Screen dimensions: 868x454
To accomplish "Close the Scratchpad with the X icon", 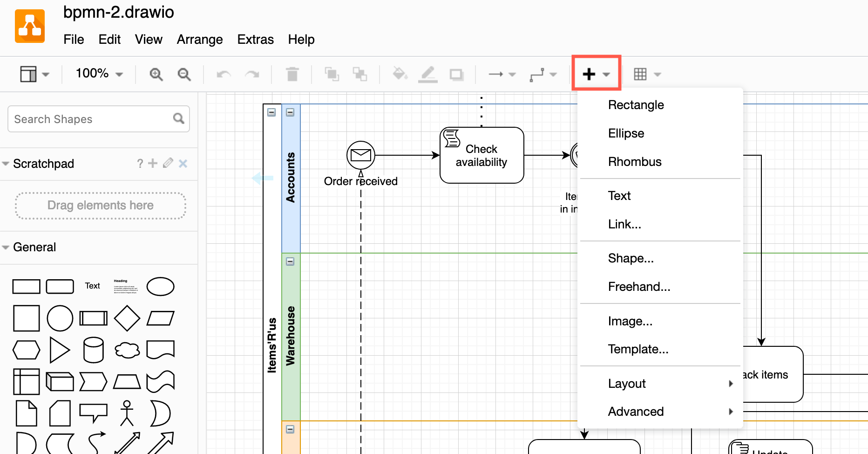I will 183,163.
